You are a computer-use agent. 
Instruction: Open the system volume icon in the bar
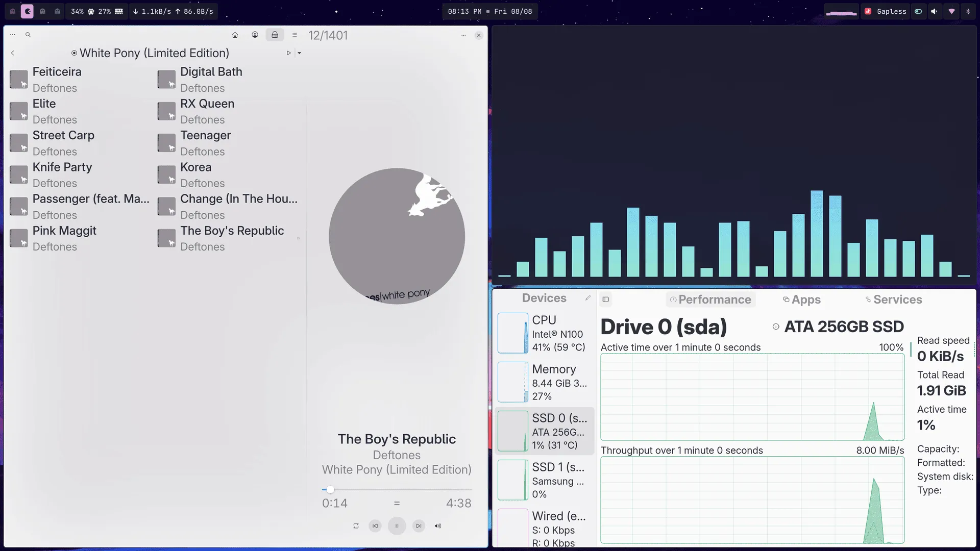934,11
